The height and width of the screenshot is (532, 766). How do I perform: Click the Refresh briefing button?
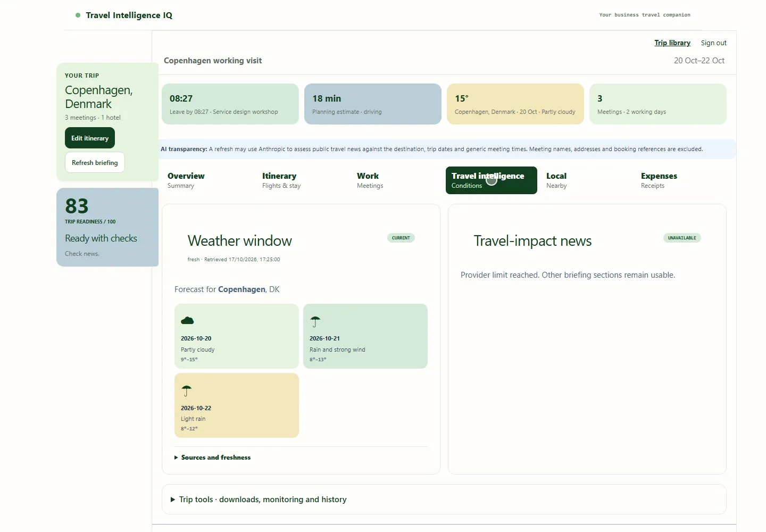click(x=95, y=162)
